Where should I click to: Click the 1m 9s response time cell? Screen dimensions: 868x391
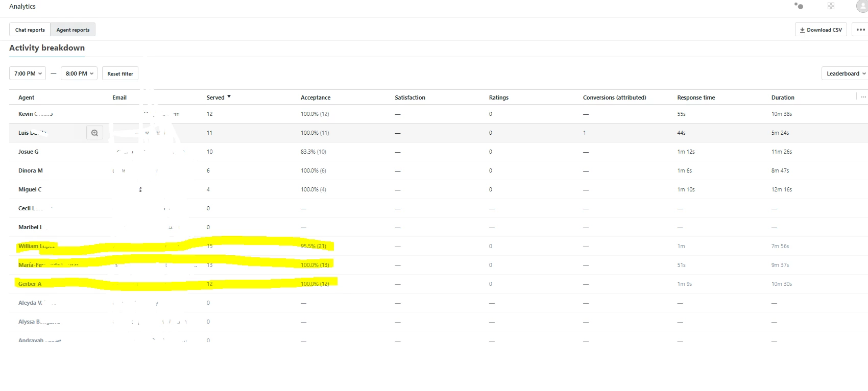[685, 284]
